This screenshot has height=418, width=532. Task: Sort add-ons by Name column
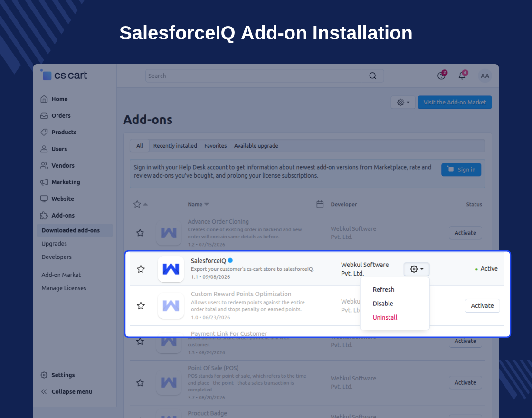coord(199,204)
